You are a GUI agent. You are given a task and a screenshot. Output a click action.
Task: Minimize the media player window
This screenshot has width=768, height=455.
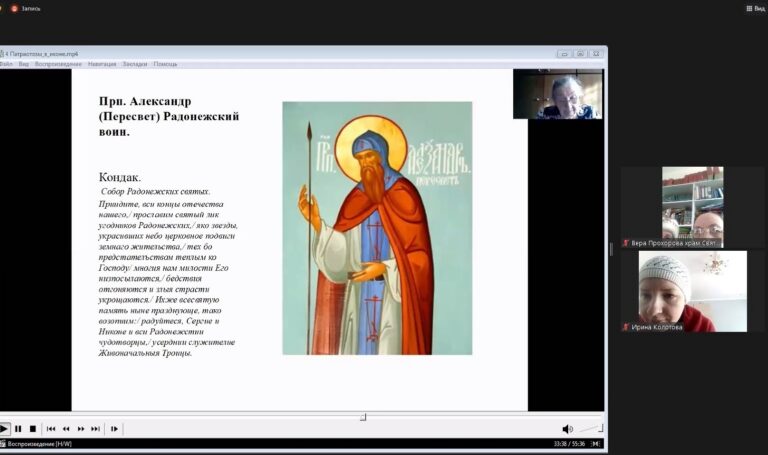point(564,54)
